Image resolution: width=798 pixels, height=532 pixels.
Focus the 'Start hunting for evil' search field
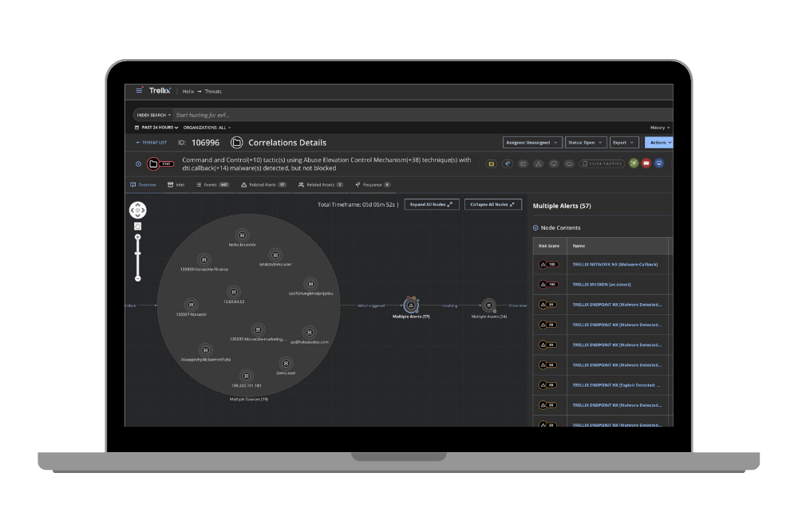pos(422,115)
